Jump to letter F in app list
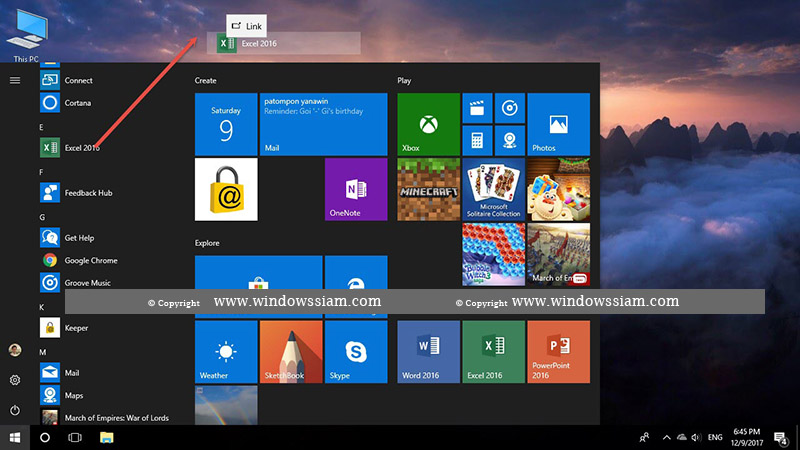The width and height of the screenshot is (800, 450). click(41, 172)
